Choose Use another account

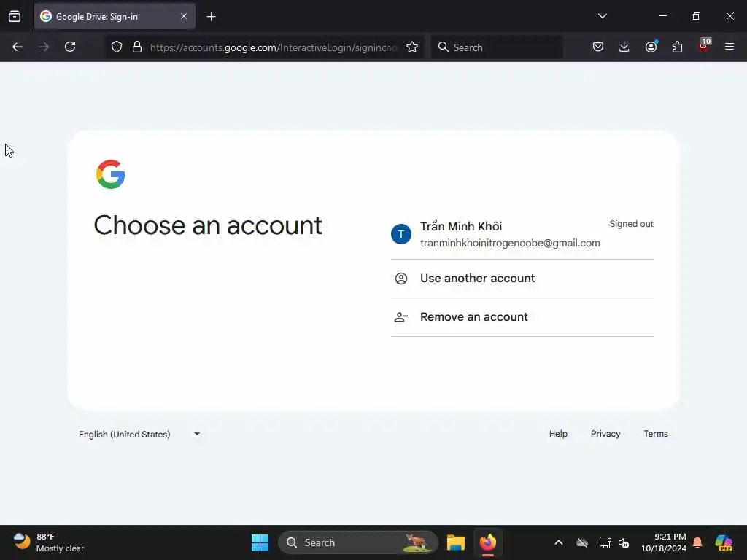(x=522, y=279)
